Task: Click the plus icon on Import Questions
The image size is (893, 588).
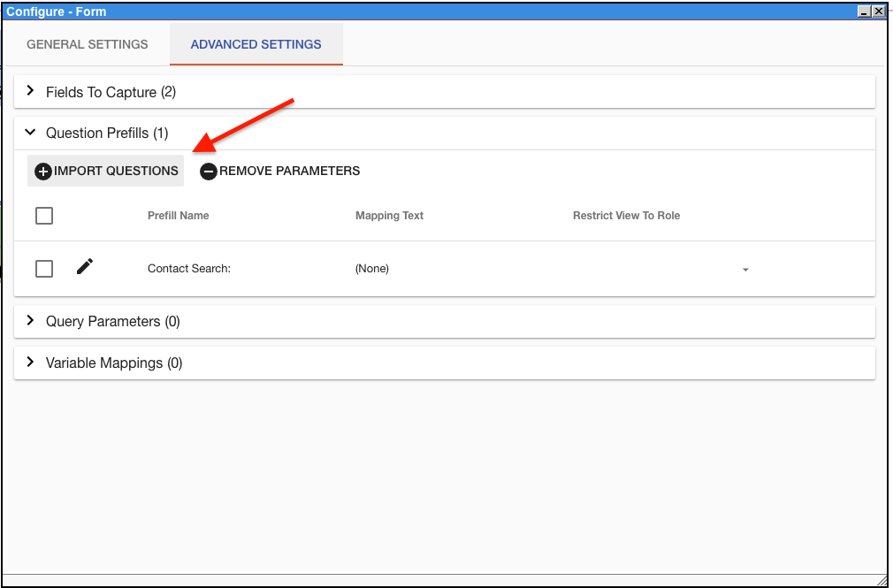Action: pyautogui.click(x=42, y=171)
